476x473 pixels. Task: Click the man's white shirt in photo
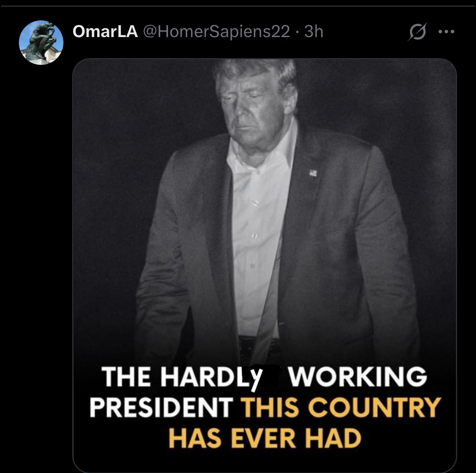[256, 222]
